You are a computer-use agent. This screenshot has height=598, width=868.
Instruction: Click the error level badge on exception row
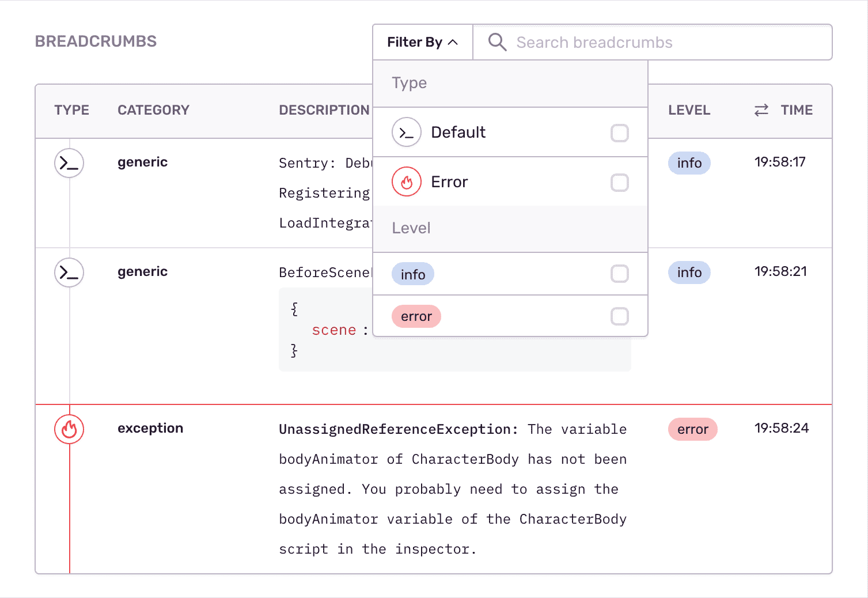(692, 429)
